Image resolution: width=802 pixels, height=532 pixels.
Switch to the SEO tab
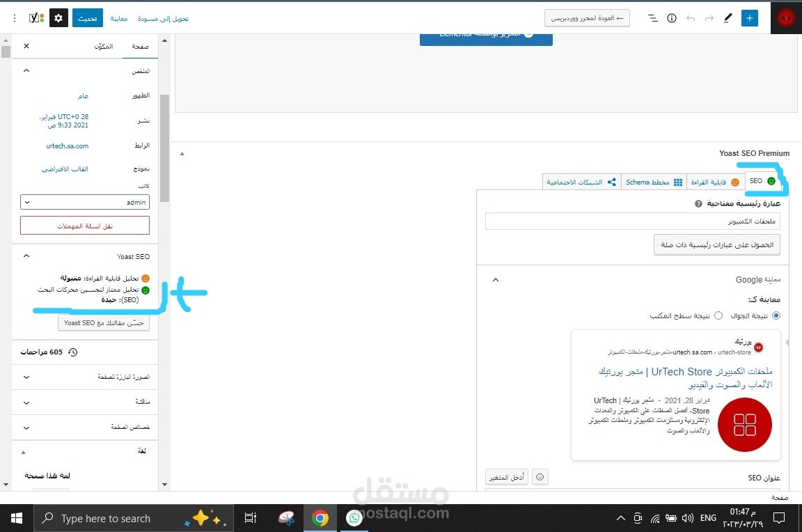762,181
